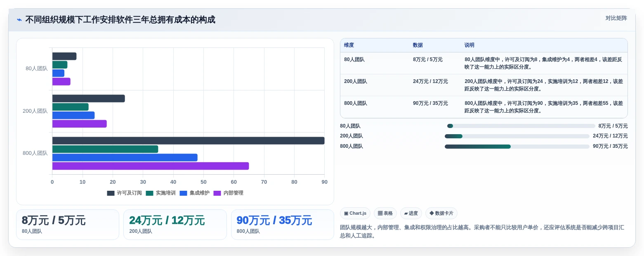This screenshot has height=256, width=644.
Task: Click the description text mentioning 两者相差55
Action: (x=544, y=107)
